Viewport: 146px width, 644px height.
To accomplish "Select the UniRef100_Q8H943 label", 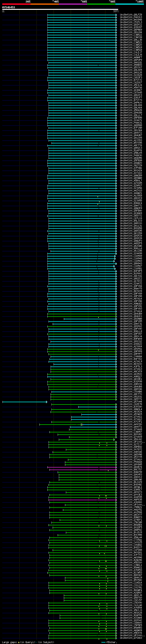I will coord(131,263).
